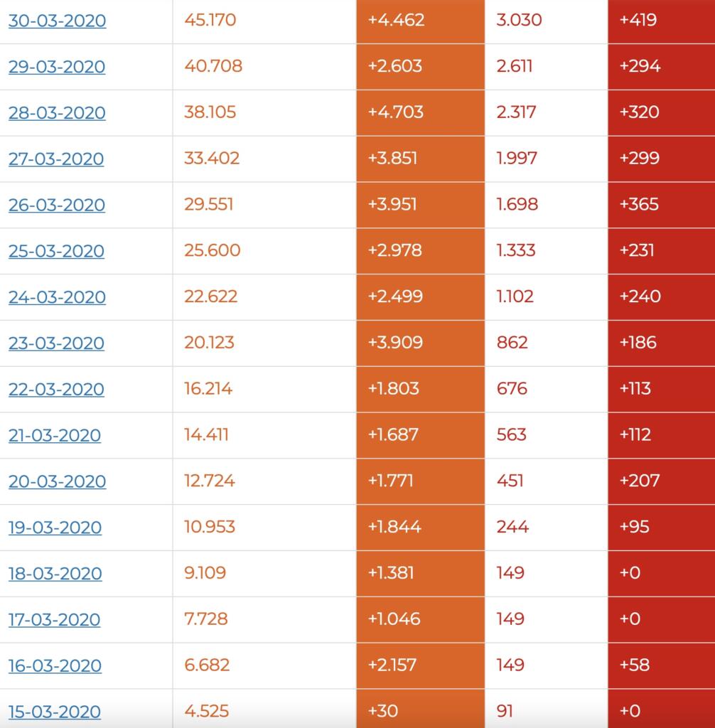Follow the 27-03-2020 link
This screenshot has height=728, width=715.
(56, 159)
